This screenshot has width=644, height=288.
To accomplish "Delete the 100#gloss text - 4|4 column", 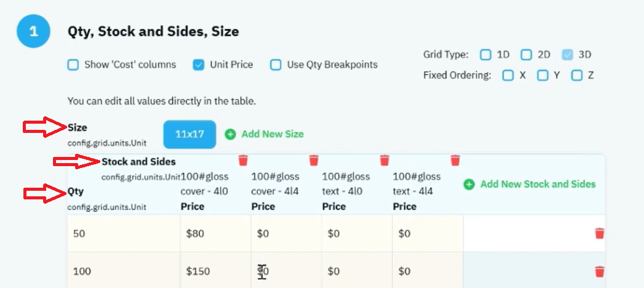I will [455, 160].
